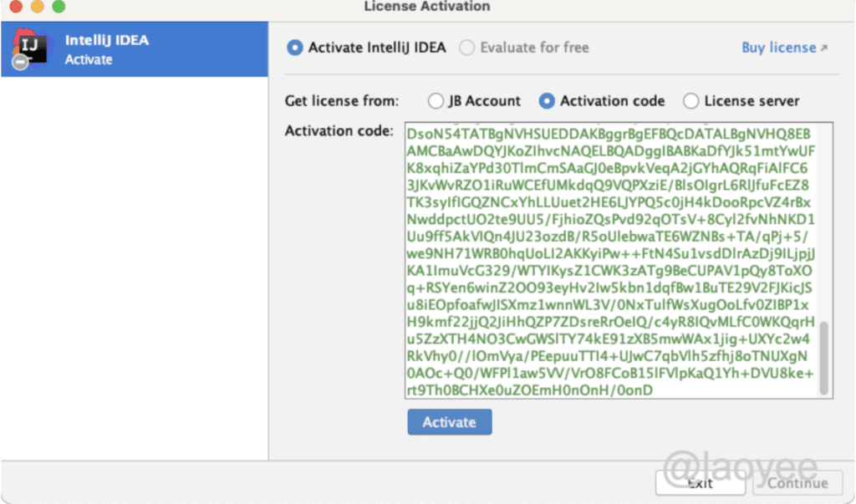
Task: Pick the Activation code radio button
Action: pos(547,101)
